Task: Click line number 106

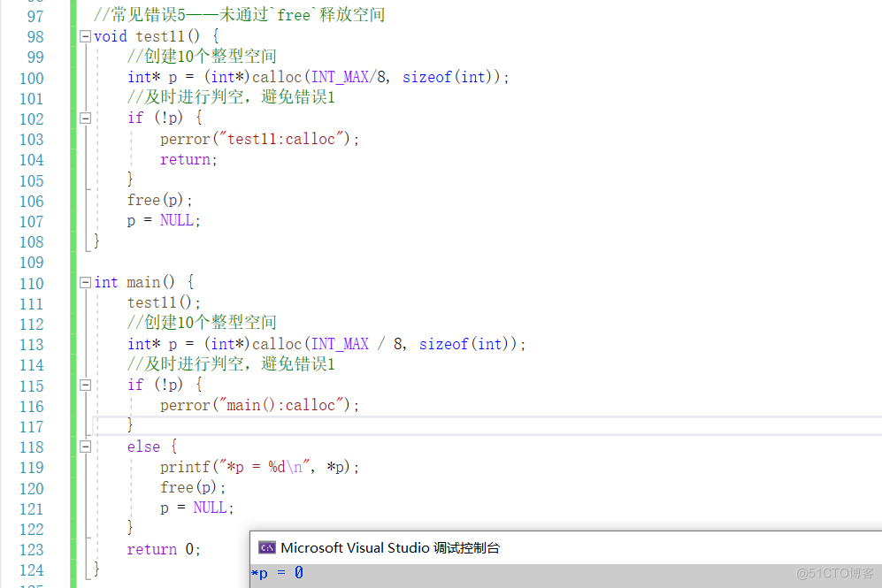Action: (x=32, y=202)
